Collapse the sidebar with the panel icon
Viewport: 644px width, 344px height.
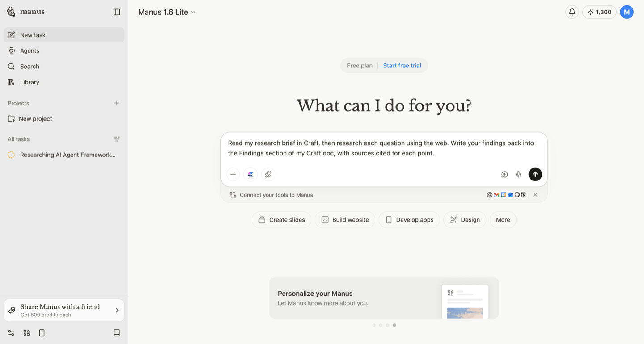117,12
